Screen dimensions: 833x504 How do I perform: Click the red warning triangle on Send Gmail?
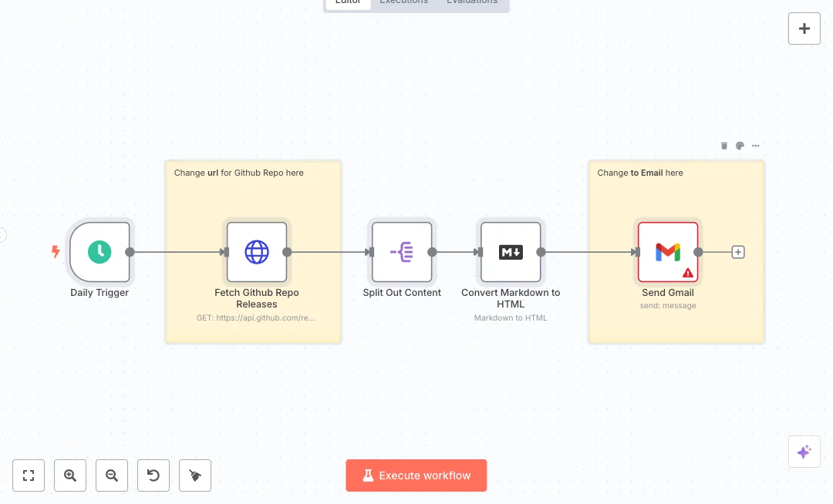pyautogui.click(x=688, y=273)
